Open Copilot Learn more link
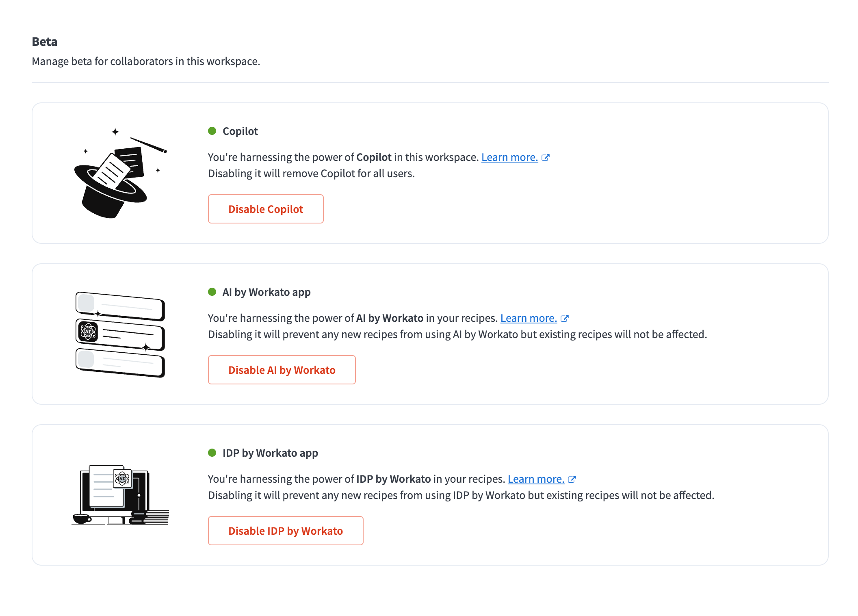Image resolution: width=858 pixels, height=616 pixels. (x=509, y=157)
